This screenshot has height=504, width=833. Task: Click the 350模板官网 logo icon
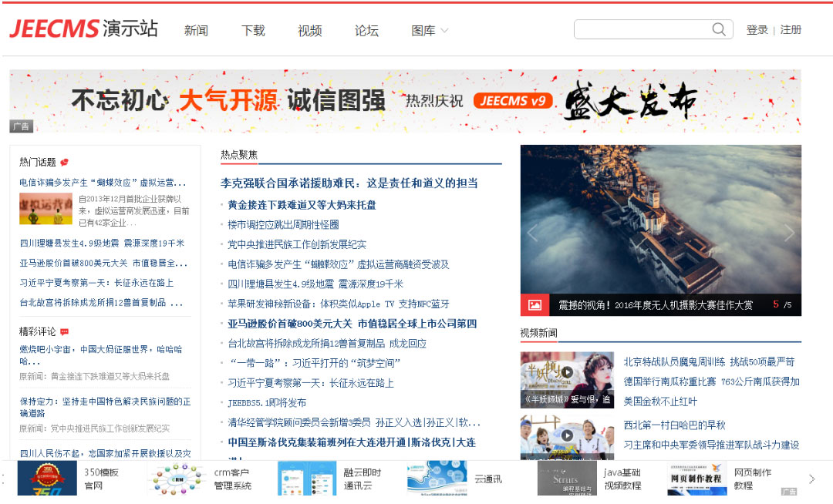[x=47, y=479]
